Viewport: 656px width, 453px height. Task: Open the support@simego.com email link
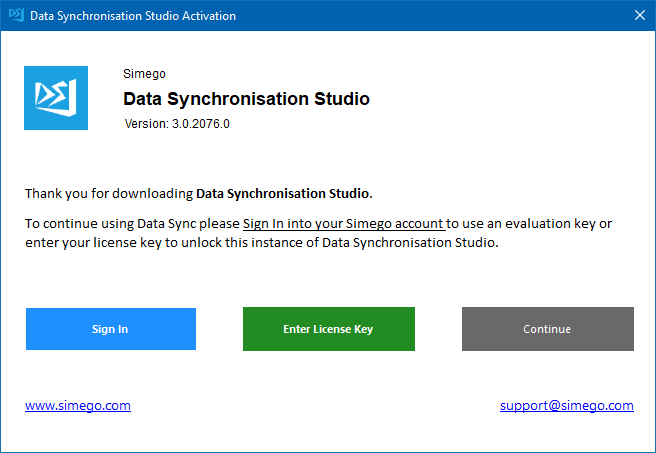tap(566, 405)
